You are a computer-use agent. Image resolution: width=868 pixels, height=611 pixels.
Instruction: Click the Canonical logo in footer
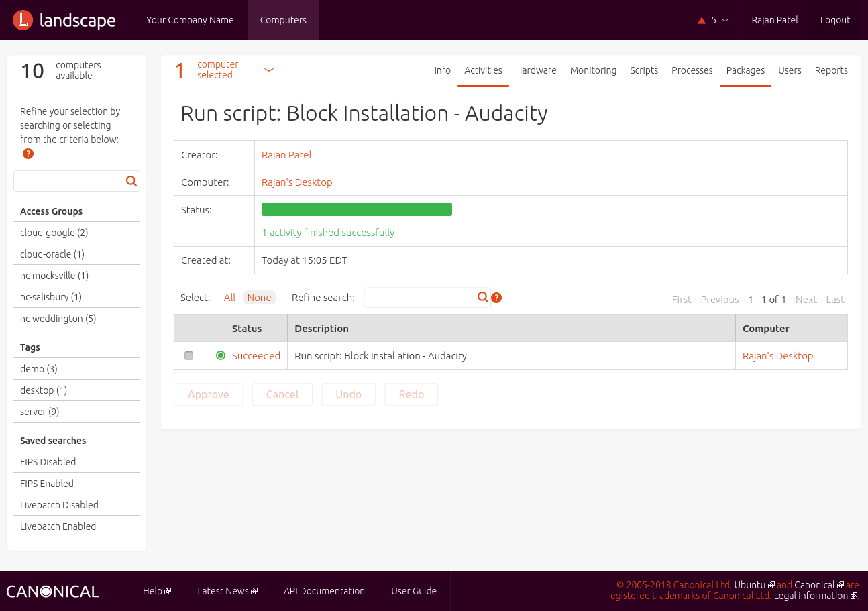point(53,591)
